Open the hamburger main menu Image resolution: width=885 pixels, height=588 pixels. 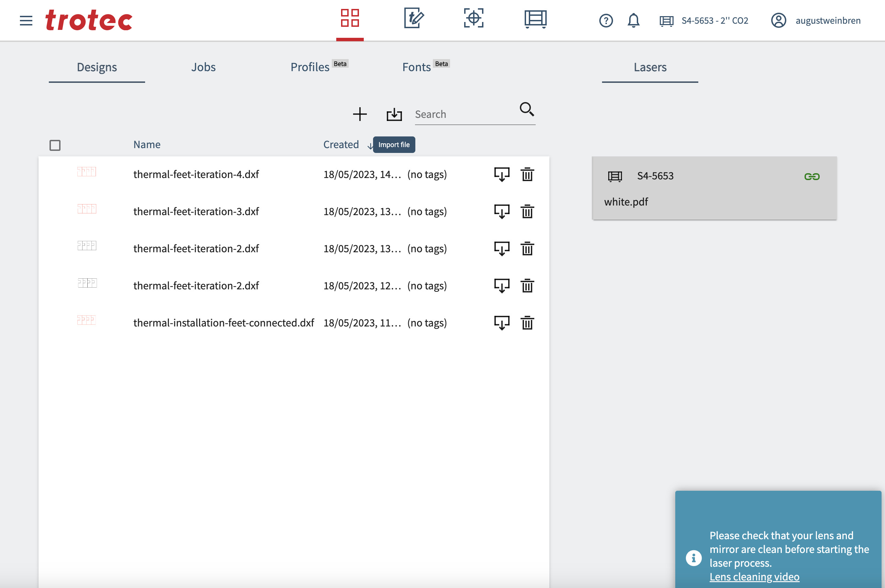coord(26,20)
